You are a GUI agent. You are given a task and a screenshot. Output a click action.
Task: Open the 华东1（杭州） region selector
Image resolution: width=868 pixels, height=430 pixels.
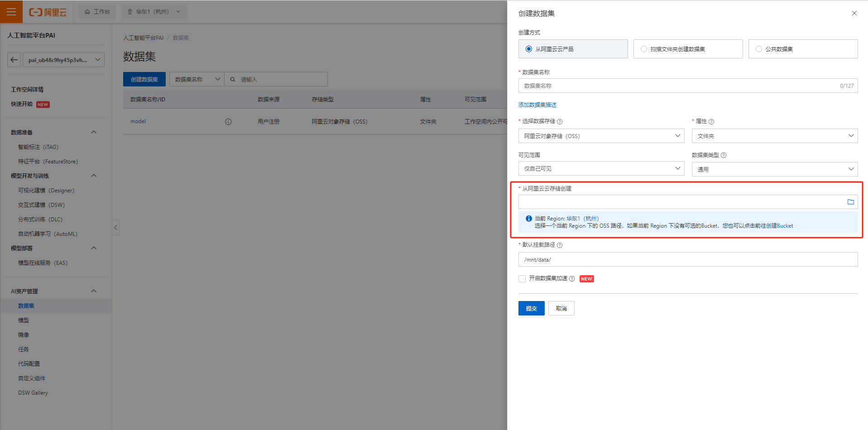(x=154, y=12)
